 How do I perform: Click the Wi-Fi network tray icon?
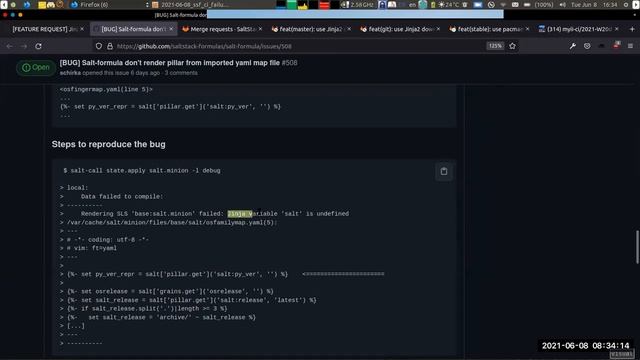(x=503, y=4)
